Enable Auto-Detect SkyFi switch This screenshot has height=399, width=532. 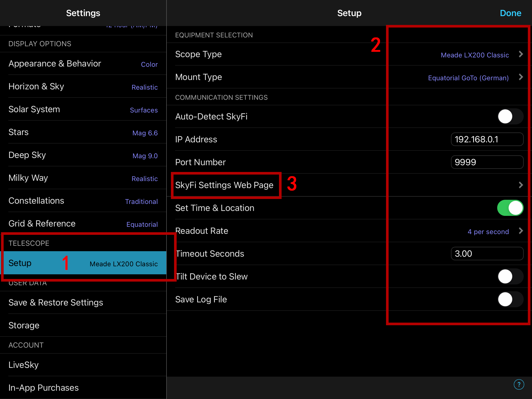tap(510, 116)
